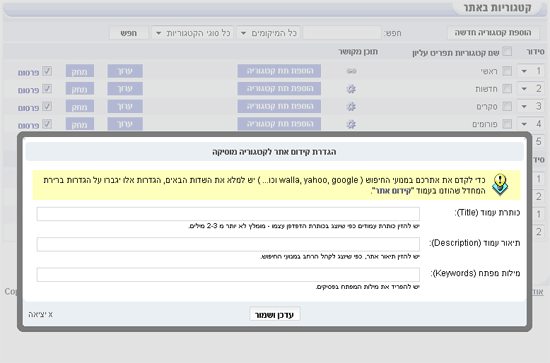Click the פרסום link in פורומים row
Image resolution: width=550 pixels, height=363 pixels.
click(28, 126)
